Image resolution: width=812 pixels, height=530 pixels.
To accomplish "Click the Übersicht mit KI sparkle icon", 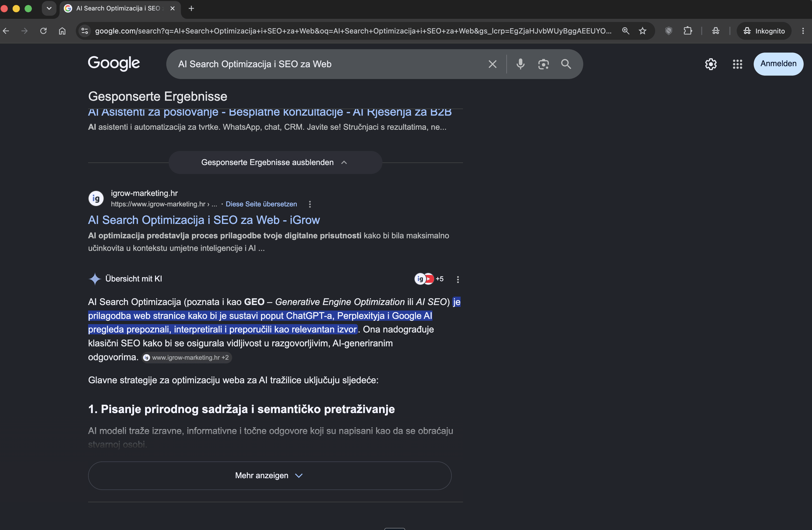I will coord(95,279).
